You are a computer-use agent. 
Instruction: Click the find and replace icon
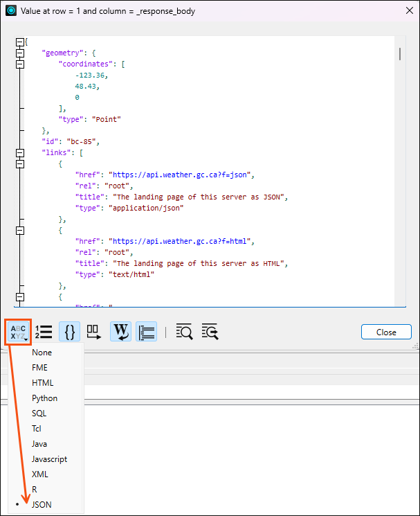coord(210,332)
